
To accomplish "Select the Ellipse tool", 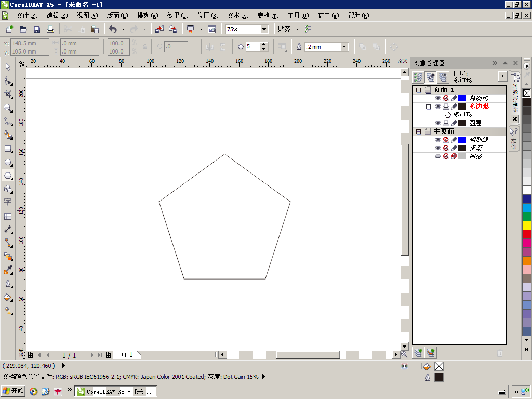I will pos(8,162).
